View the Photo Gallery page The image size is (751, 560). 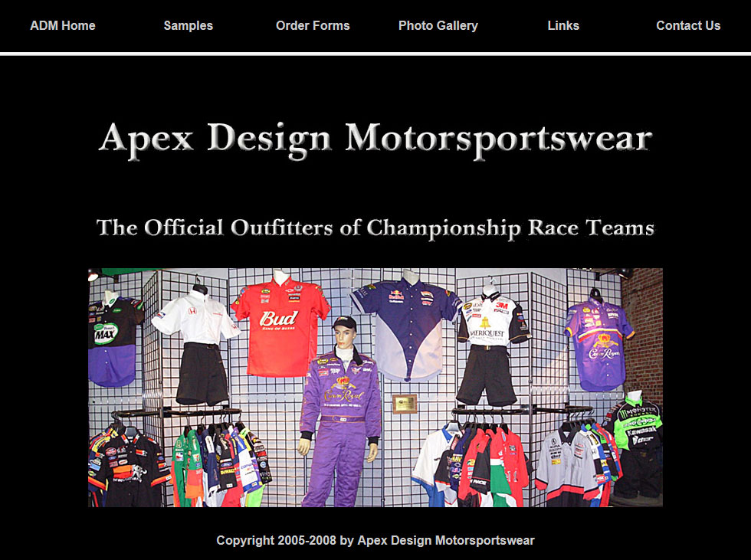[x=438, y=26]
